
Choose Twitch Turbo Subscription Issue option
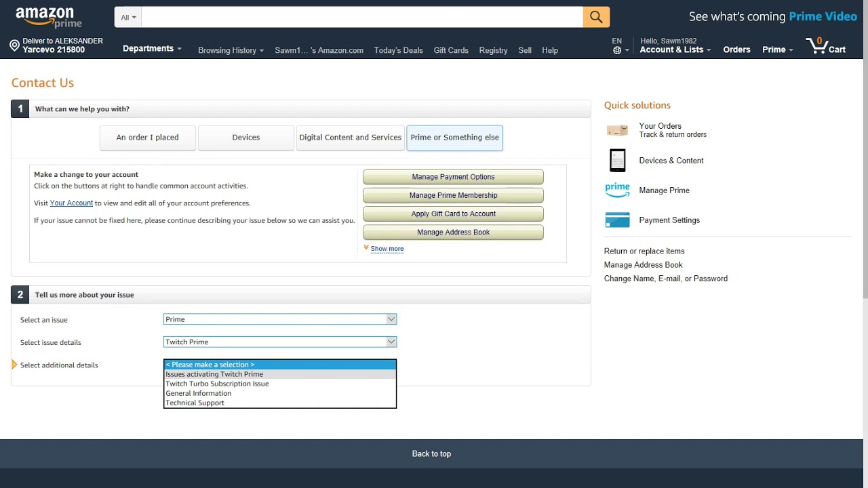pos(280,384)
